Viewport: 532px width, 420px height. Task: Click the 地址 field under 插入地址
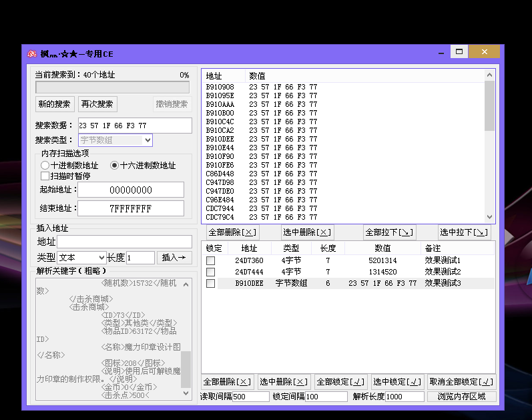[124, 242]
